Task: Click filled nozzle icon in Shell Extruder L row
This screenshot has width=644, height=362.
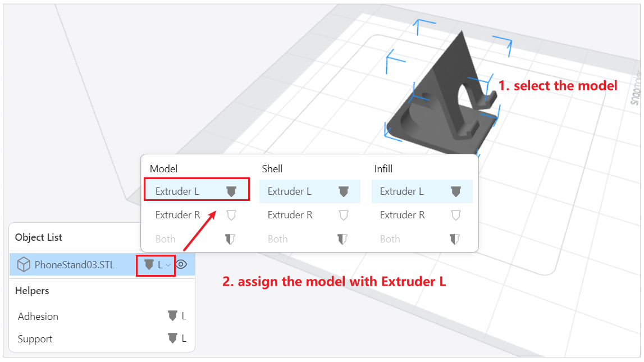Action: 344,191
